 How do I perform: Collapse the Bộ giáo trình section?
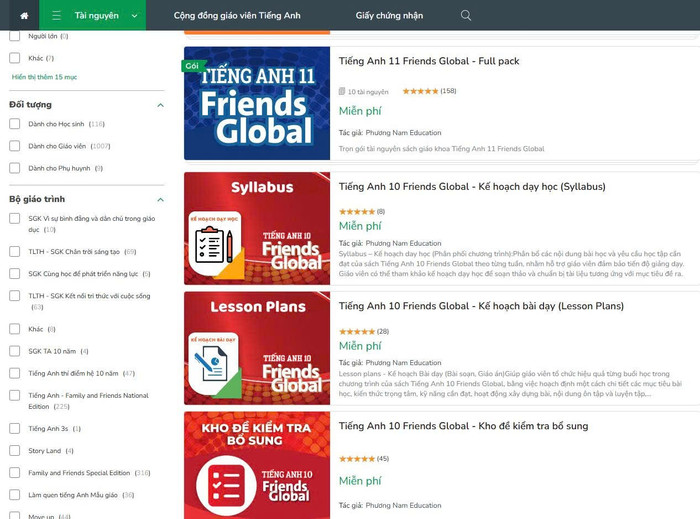pos(160,199)
